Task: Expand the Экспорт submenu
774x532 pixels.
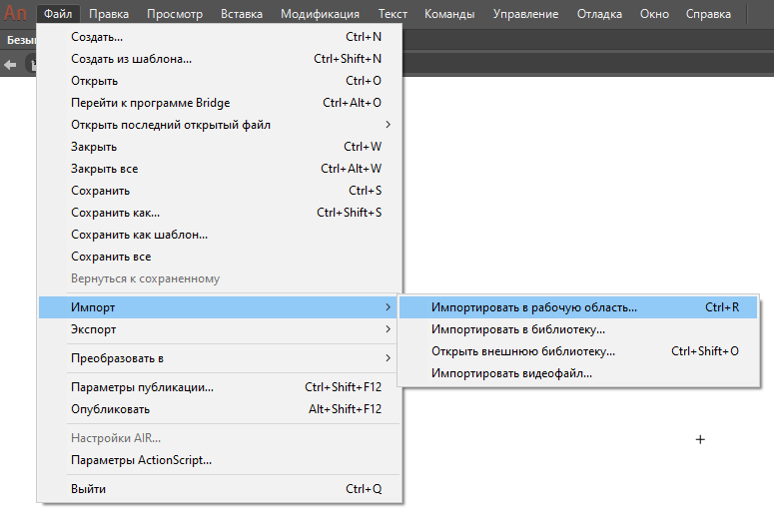Action: (220, 329)
